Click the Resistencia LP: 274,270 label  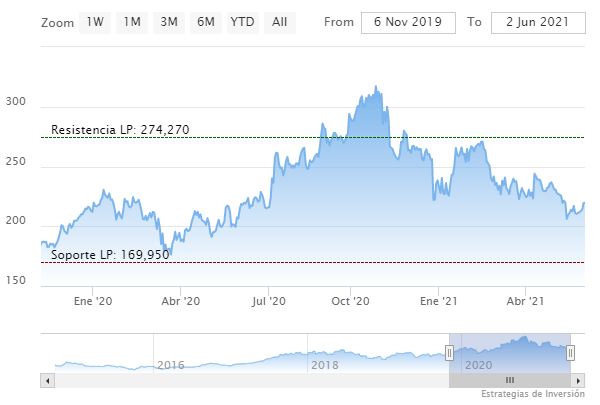pos(120,130)
